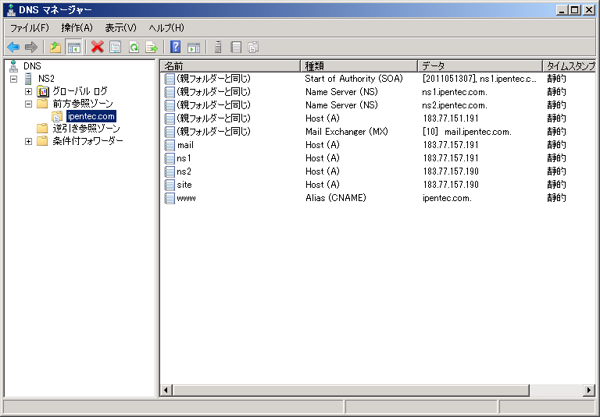
Task: Click the record icon of the www row
Action: tap(170, 198)
